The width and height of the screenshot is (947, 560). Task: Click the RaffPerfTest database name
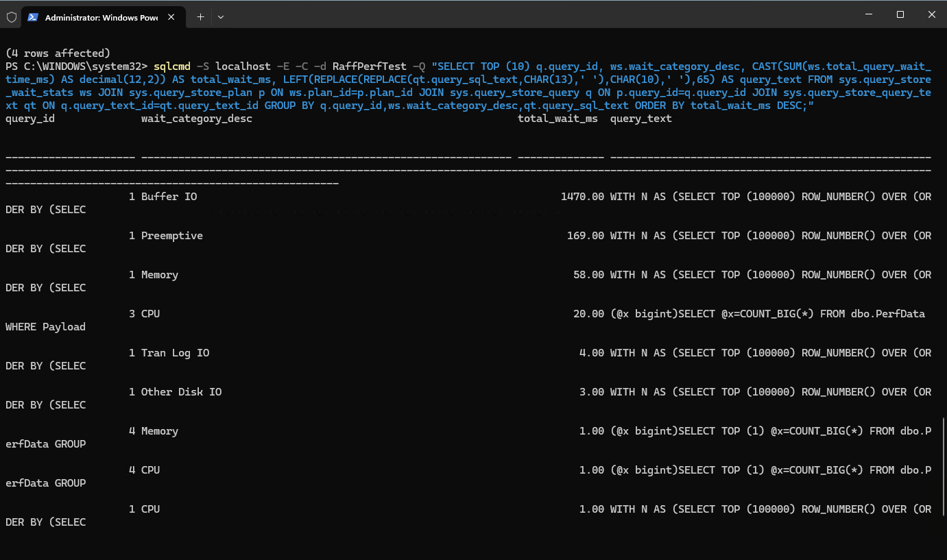coord(370,66)
